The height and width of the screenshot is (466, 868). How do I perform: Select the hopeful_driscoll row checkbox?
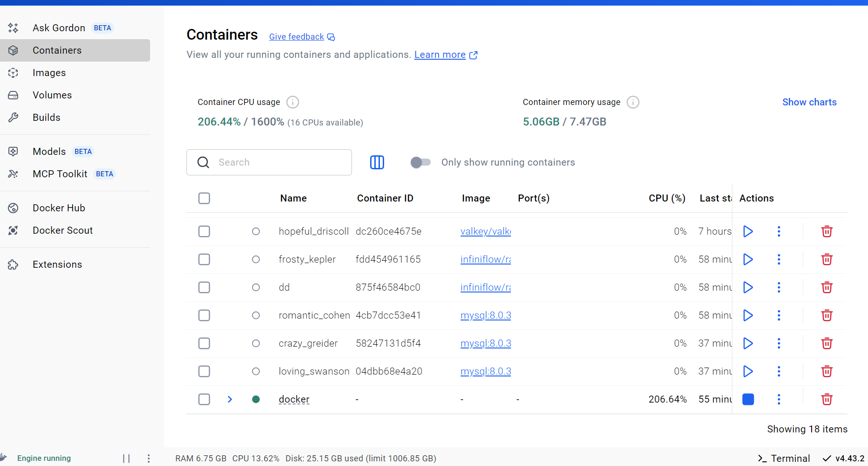(x=204, y=231)
